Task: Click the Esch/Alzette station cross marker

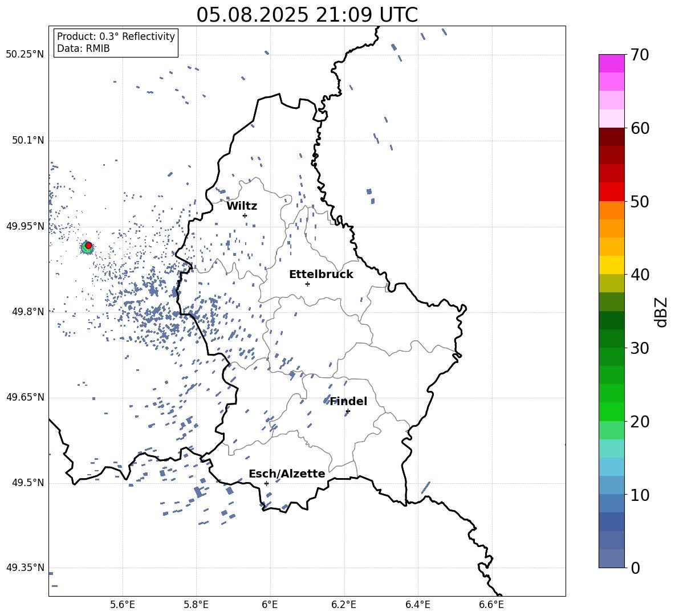Action: point(266,483)
